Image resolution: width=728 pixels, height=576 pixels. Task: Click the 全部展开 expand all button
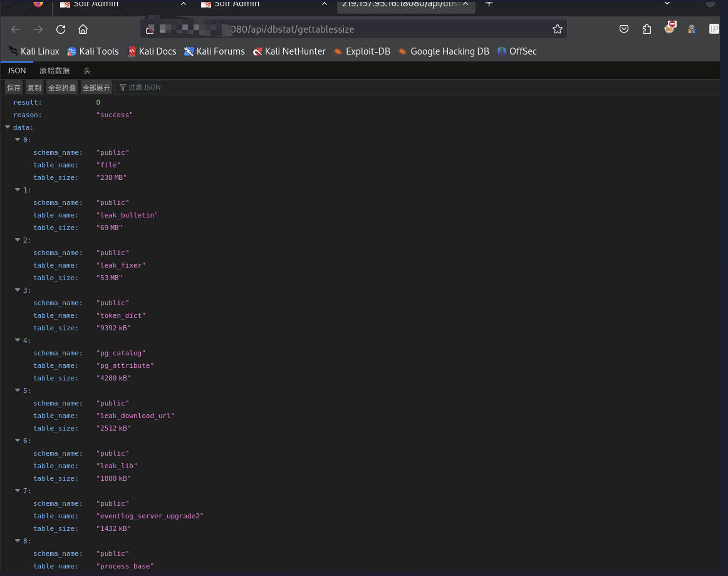tap(96, 87)
